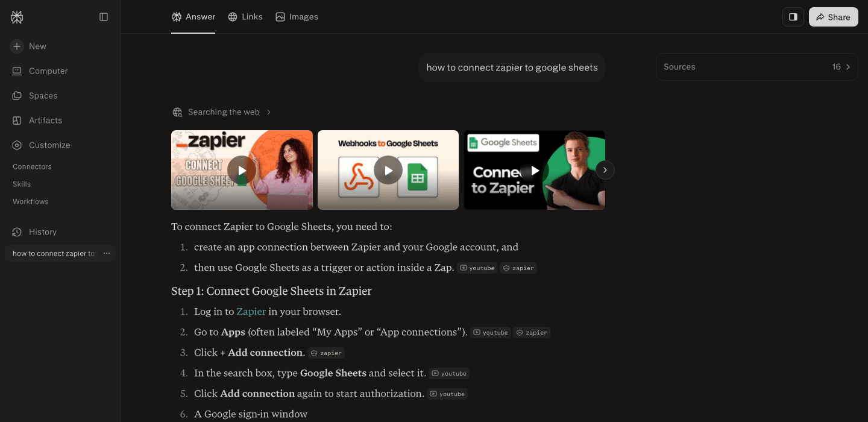Click the Google Sheets badge on third thumbnail
Image resolution: width=868 pixels, height=422 pixels.
503,143
